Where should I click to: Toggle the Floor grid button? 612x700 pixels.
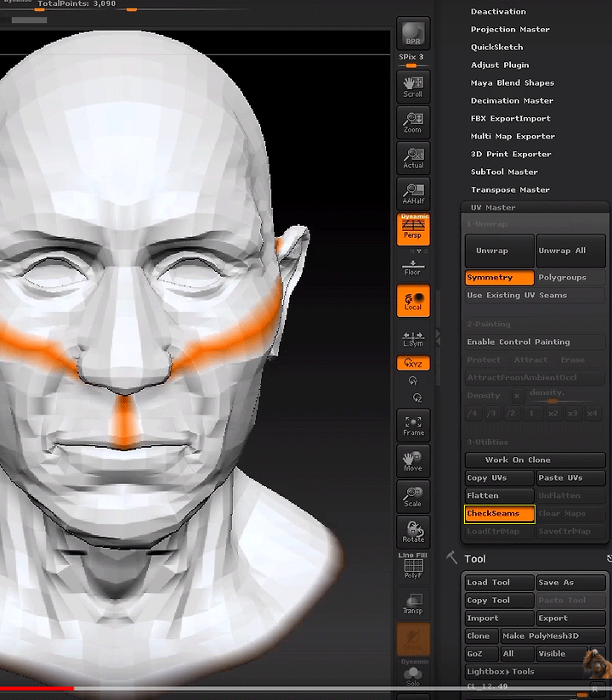pyautogui.click(x=413, y=267)
